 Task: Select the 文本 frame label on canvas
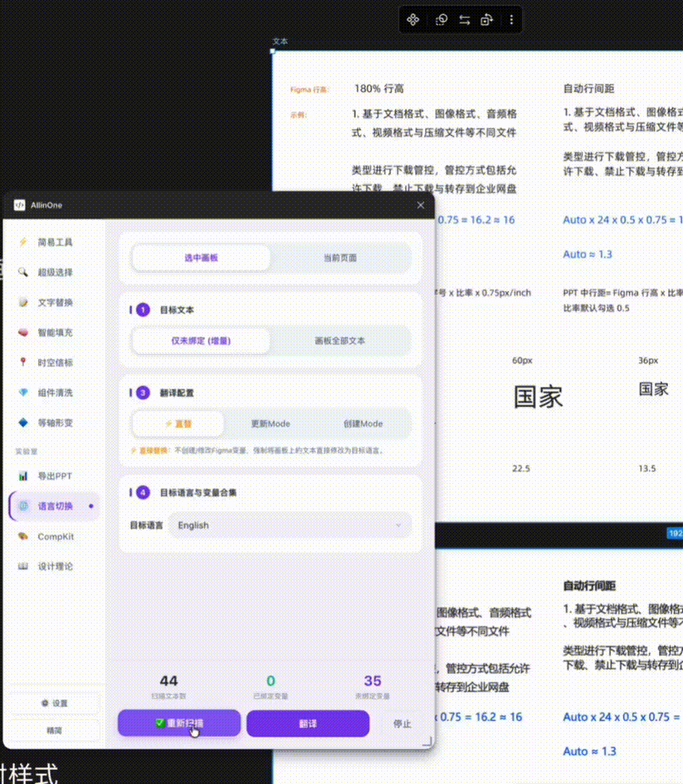tap(280, 41)
